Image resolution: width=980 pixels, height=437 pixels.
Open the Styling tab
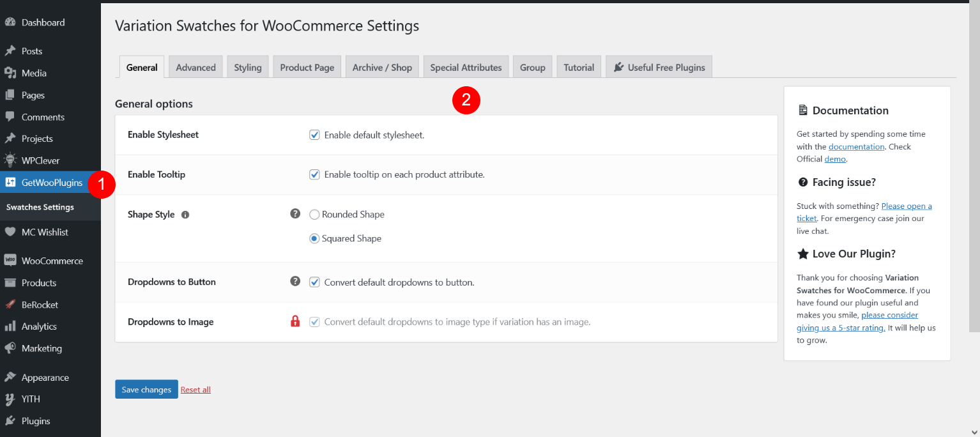pos(248,67)
